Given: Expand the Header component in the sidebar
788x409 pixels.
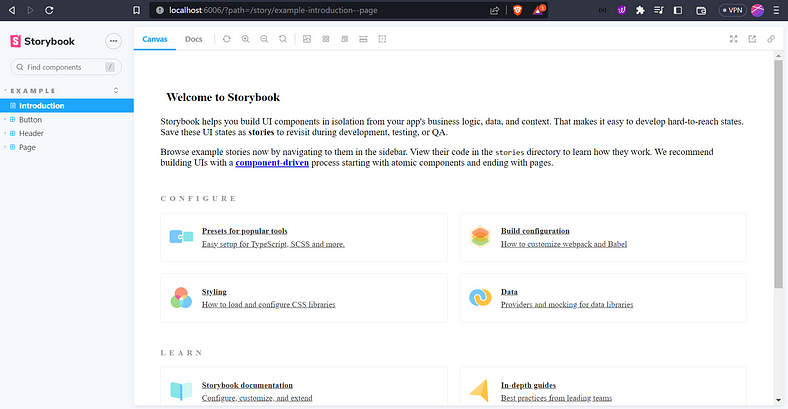Looking at the screenshot, I should click(x=31, y=133).
